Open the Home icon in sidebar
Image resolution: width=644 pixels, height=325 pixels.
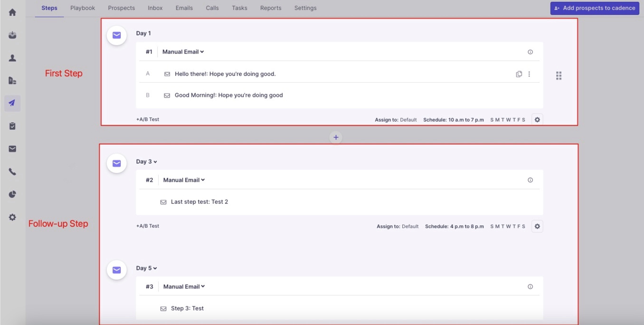coord(12,12)
